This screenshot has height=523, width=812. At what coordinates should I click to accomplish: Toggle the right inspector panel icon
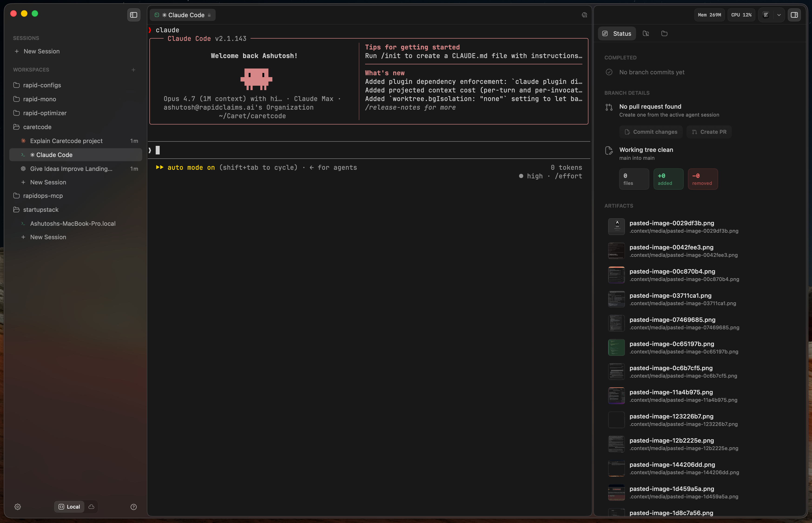coord(794,15)
